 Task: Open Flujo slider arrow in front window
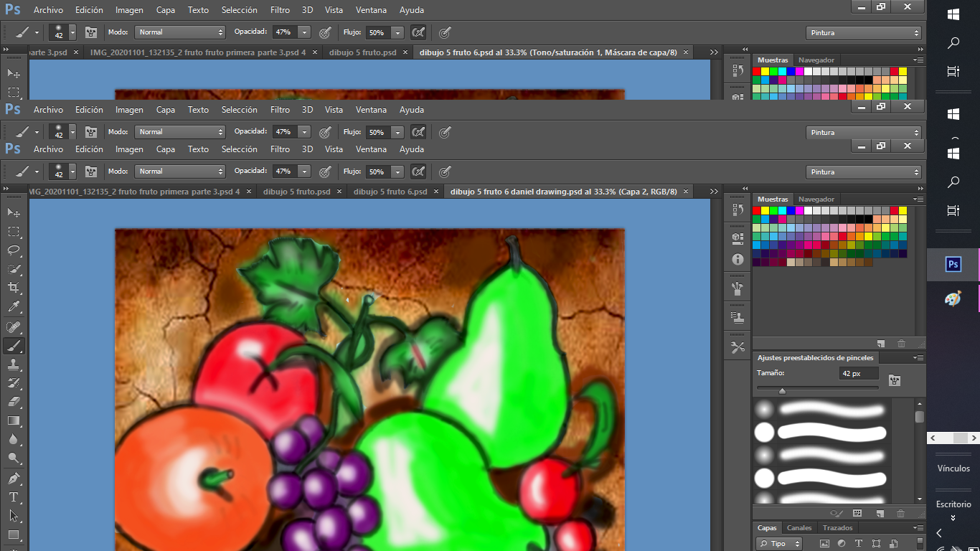click(x=397, y=172)
